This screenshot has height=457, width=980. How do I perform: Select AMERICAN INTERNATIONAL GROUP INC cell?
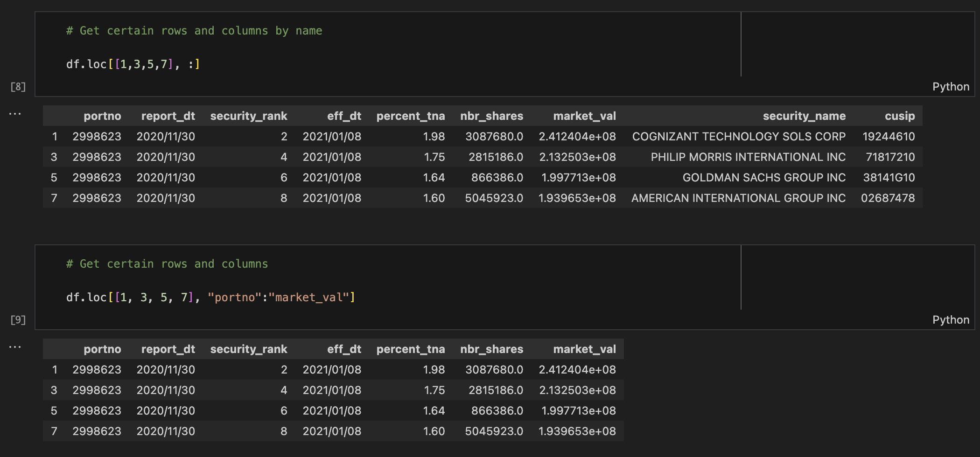click(738, 198)
